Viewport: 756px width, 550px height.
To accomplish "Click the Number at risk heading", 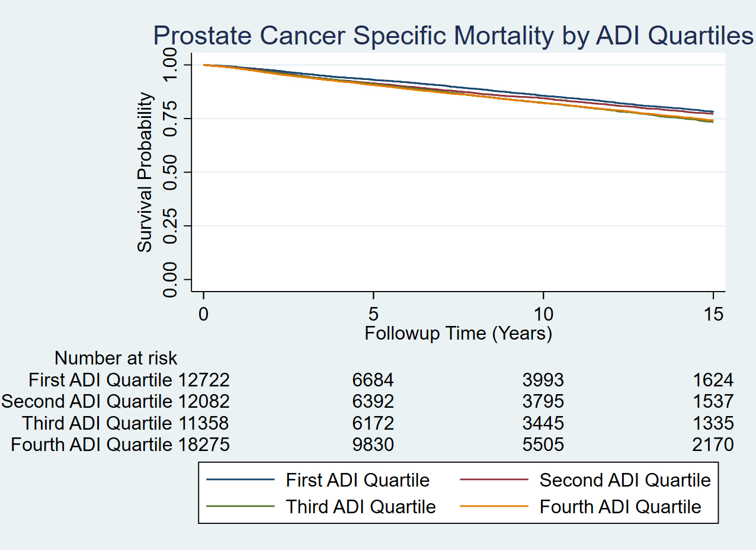I will pyautogui.click(x=116, y=358).
